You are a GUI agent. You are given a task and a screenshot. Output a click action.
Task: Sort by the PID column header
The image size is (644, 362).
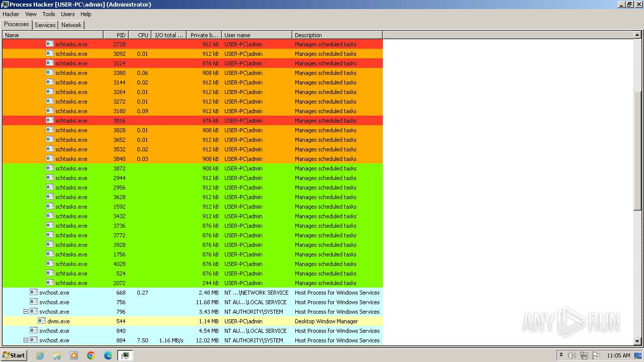(116, 35)
